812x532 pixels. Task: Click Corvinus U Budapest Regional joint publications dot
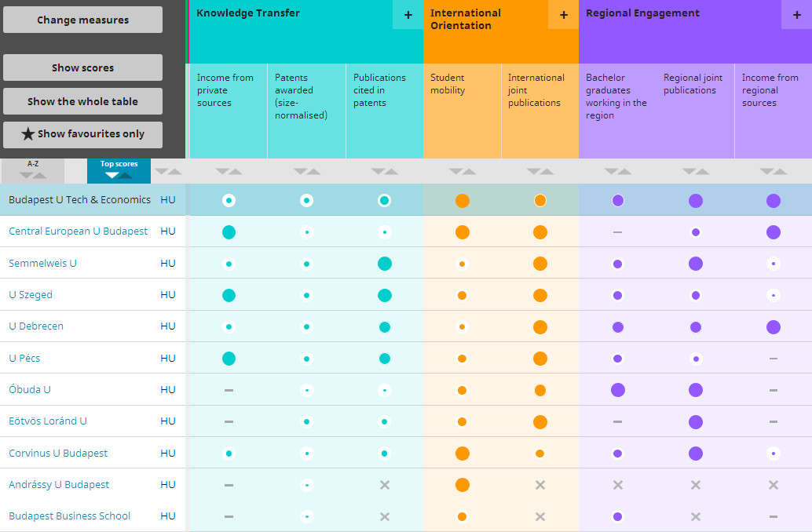(696, 454)
